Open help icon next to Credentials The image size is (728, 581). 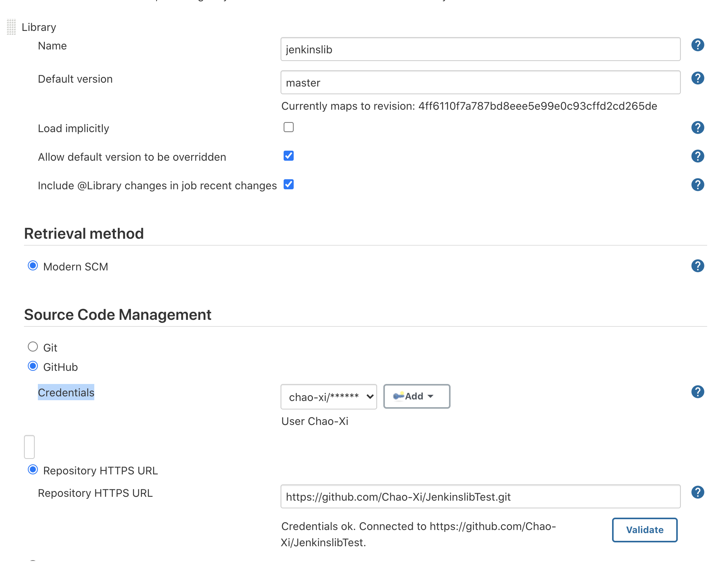tap(697, 392)
